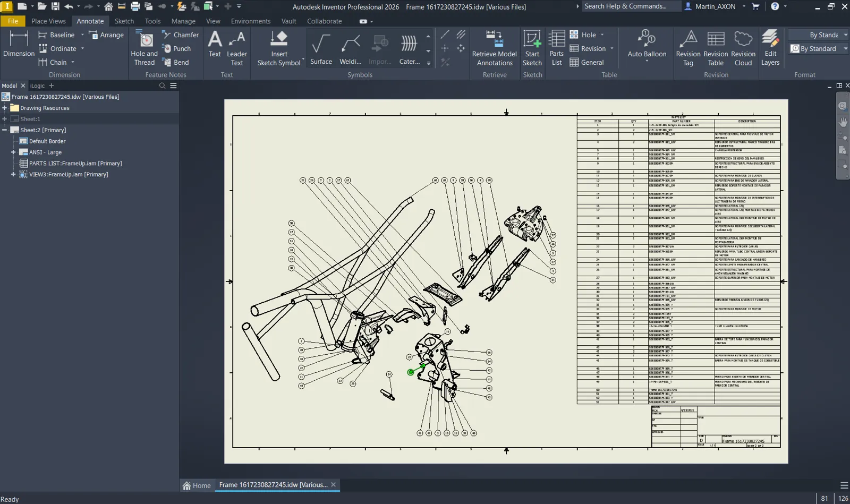Screen dimensions: 850x504
Task: Open the Hole table dropdown arrow
Action: pyautogui.click(x=602, y=35)
